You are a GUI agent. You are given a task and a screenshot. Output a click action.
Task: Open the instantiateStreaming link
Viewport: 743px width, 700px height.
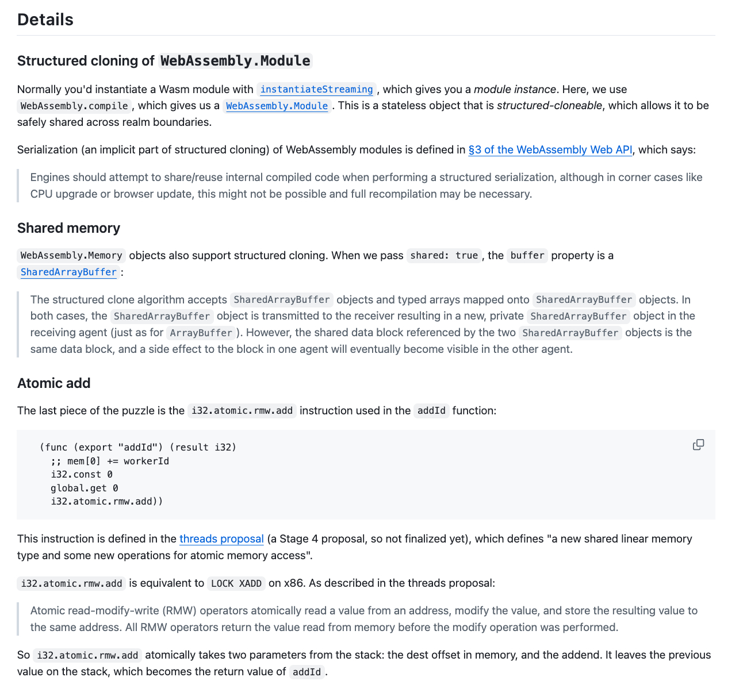point(316,90)
